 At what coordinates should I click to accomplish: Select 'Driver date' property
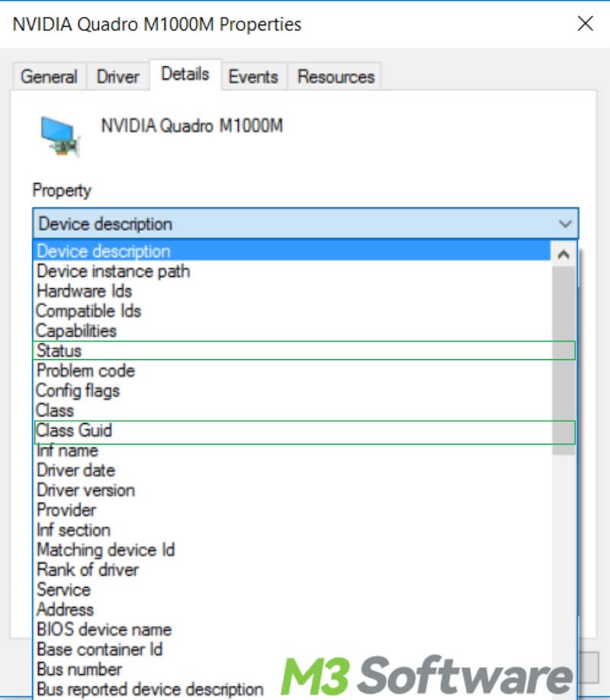292,470
